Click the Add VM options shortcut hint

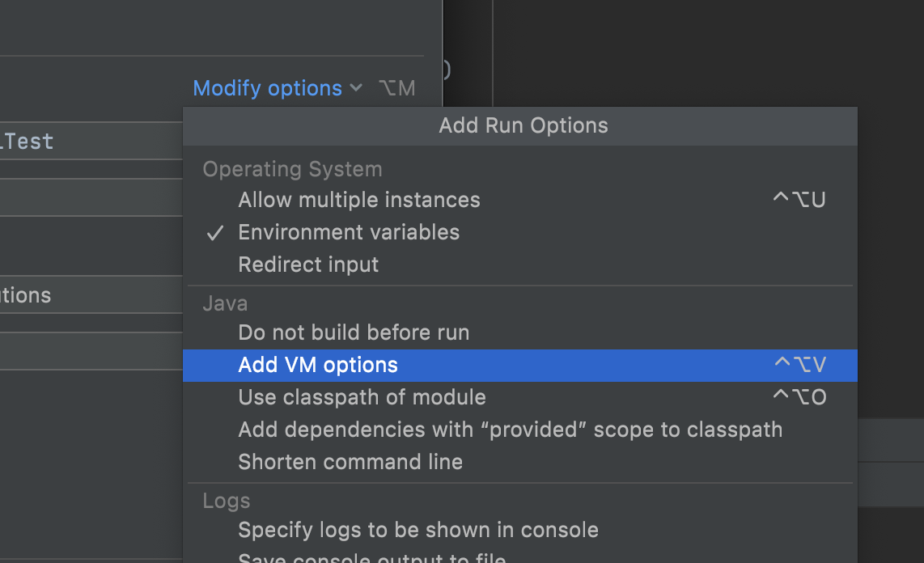[800, 365]
